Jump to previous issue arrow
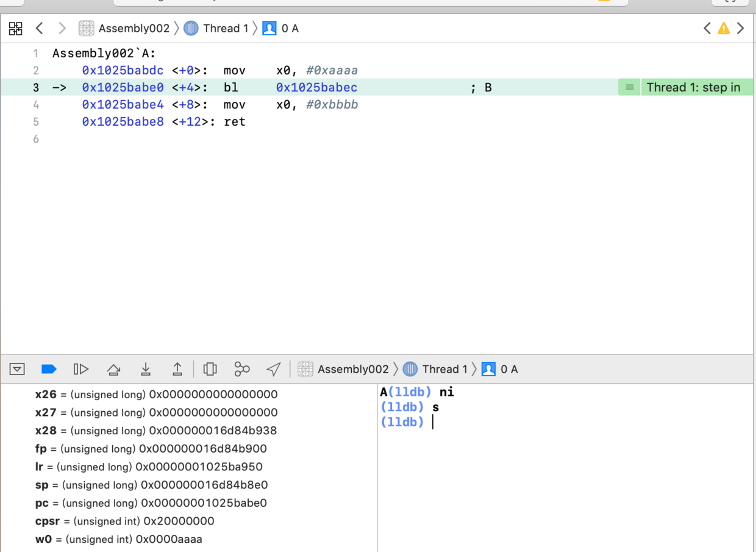Image resolution: width=756 pixels, height=552 pixels. 707,28
